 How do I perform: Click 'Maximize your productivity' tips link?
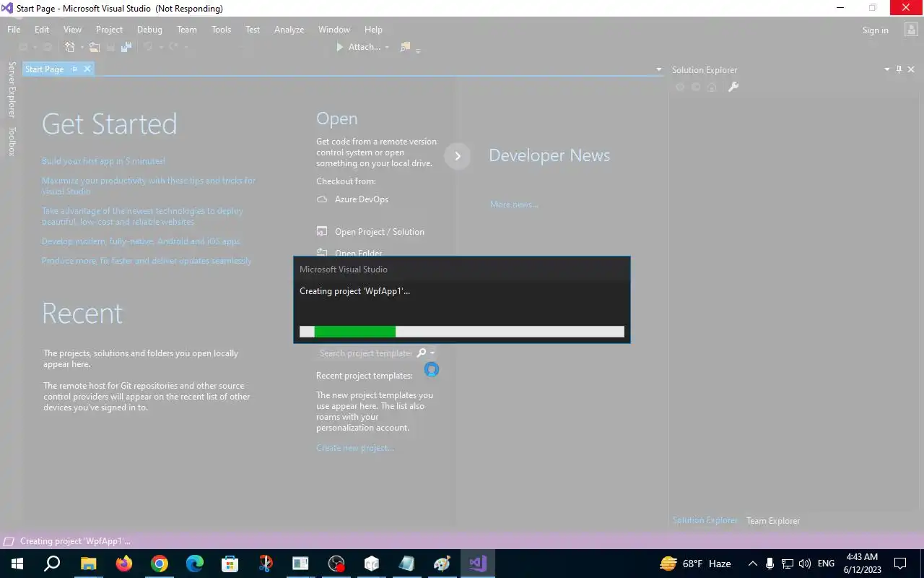[x=149, y=186]
